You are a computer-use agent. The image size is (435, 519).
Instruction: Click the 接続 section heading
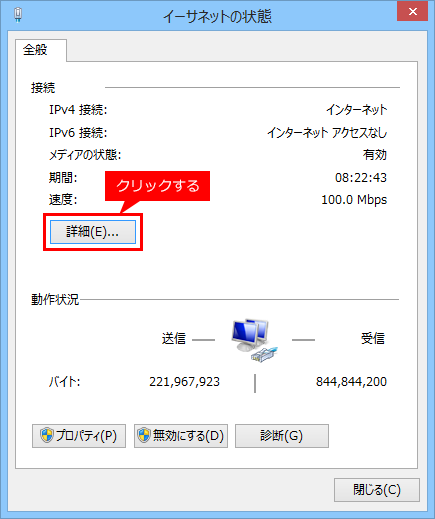43,88
